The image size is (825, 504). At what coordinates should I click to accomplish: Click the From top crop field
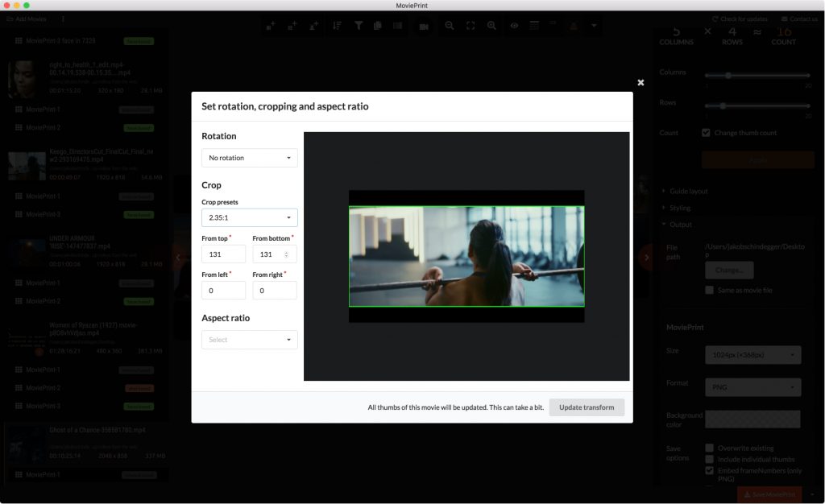(x=224, y=254)
